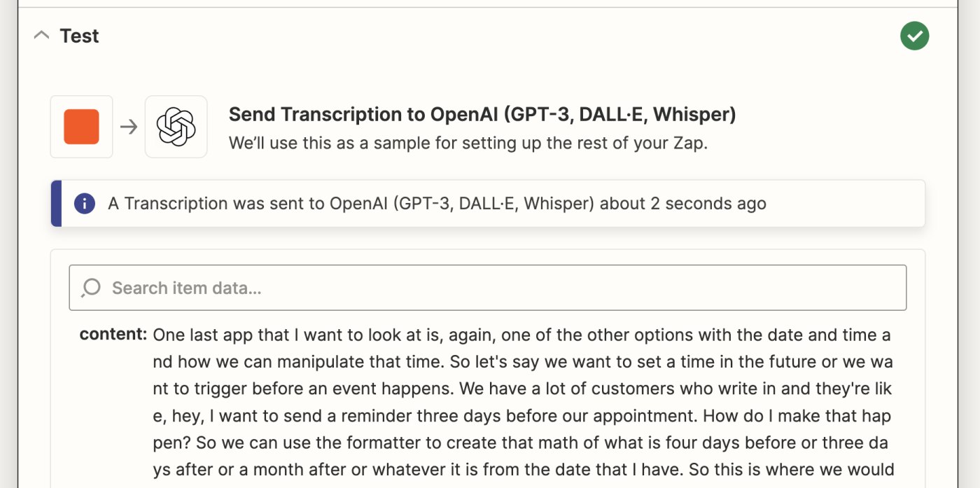This screenshot has height=488, width=980.
Task: Collapse the Test section chevron
Action: tap(42, 36)
